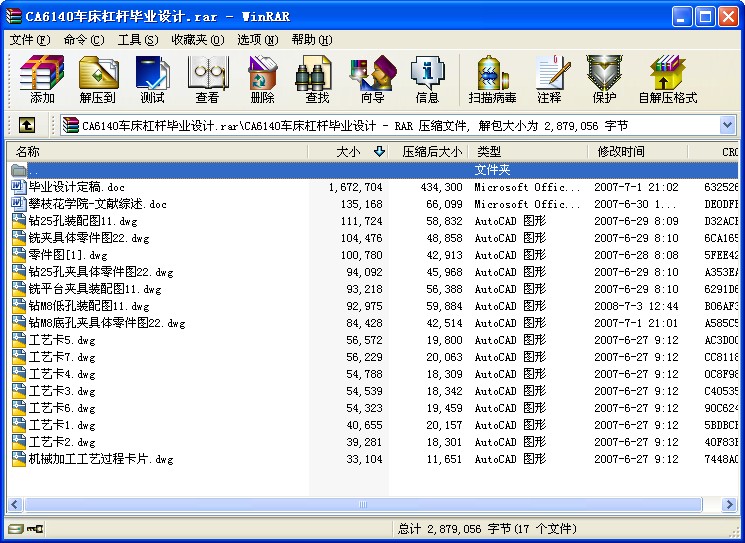The height and width of the screenshot is (543, 745).
Task: Click the Word icon of 攀枝花学院-文献综述.doc
Action: 18,203
